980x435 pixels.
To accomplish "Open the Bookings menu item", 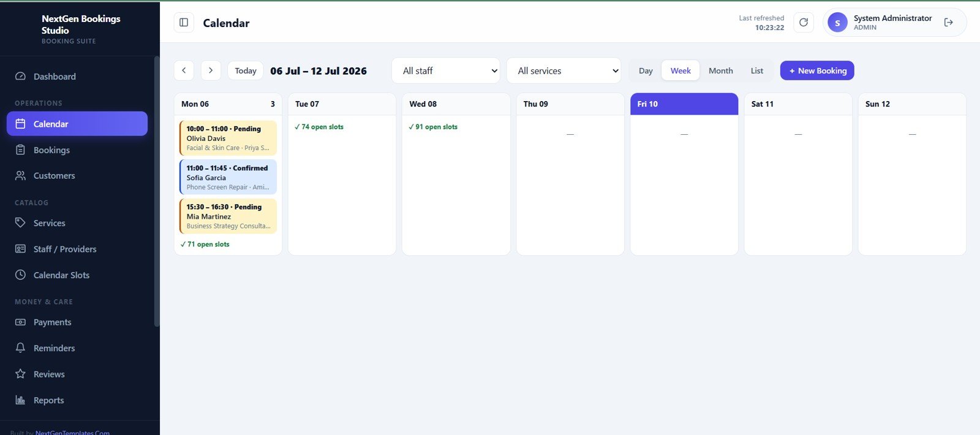I will click(x=77, y=150).
